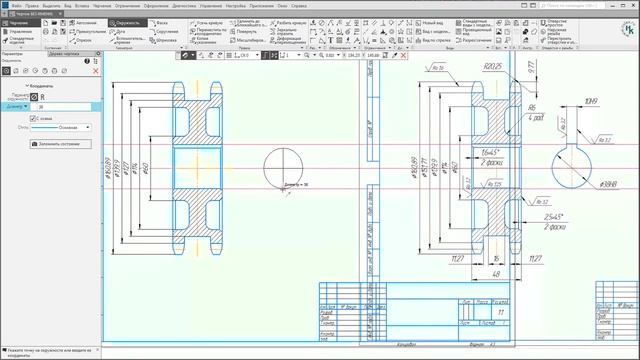The width and height of the screenshot is (640, 360).
Task: Expand the Правка toolbar group arrow
Action: pos(302,48)
